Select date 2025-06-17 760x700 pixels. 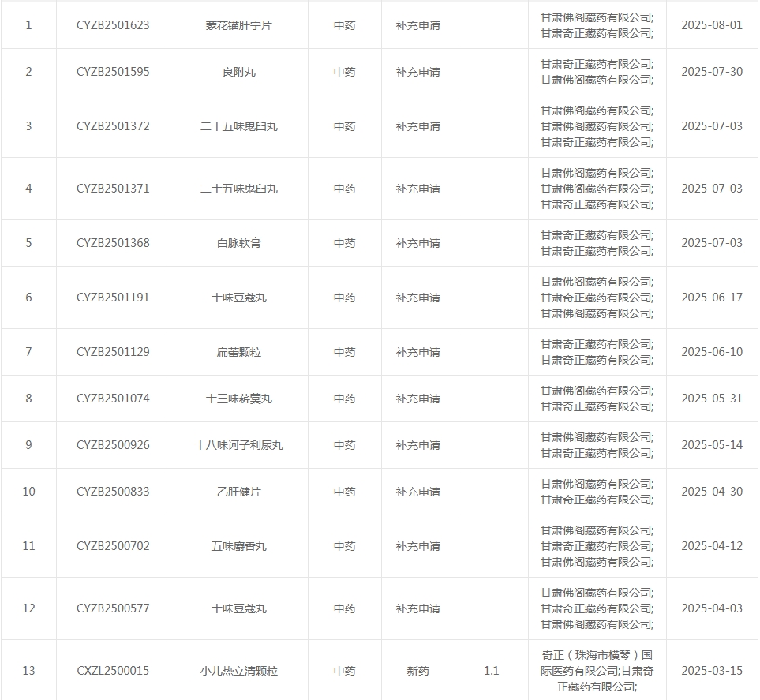[x=712, y=298]
